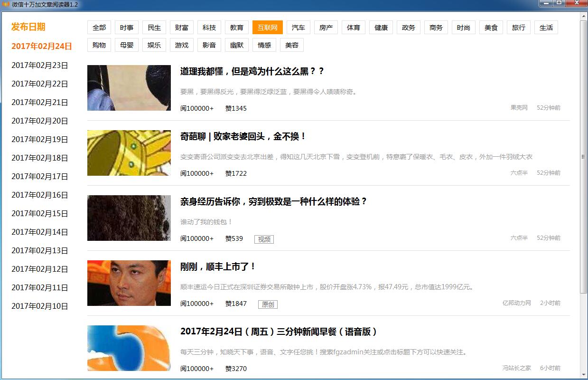Image resolution: width=588 pixels, height=380 pixels.
Task: Select the highlighted 互联网 category
Action: [x=268, y=28]
